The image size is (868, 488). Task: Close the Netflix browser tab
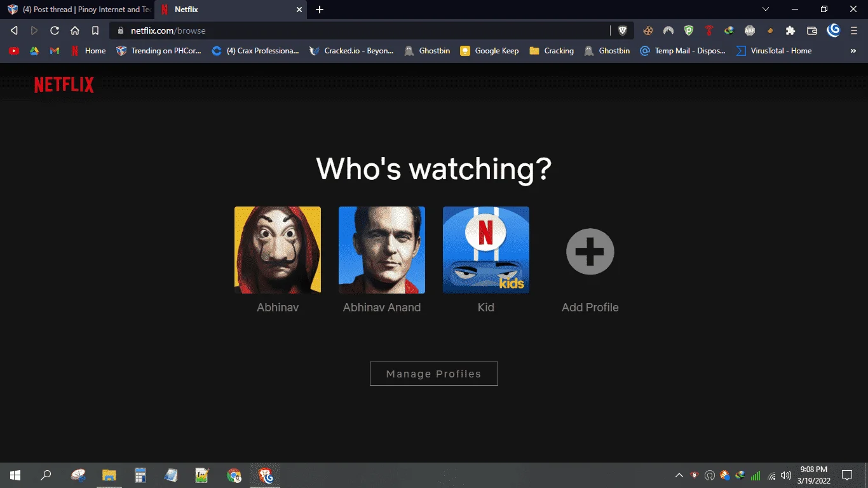coord(299,10)
